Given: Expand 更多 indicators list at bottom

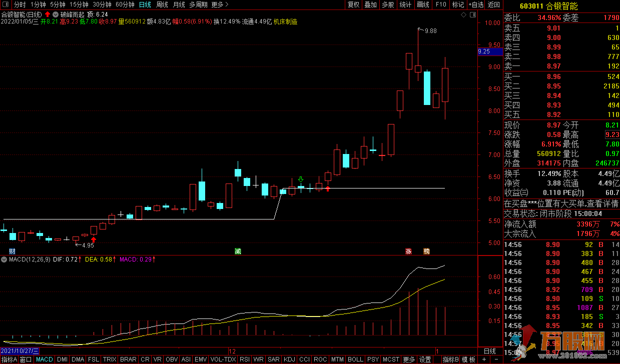Looking at the screenshot, I should coord(409,359).
